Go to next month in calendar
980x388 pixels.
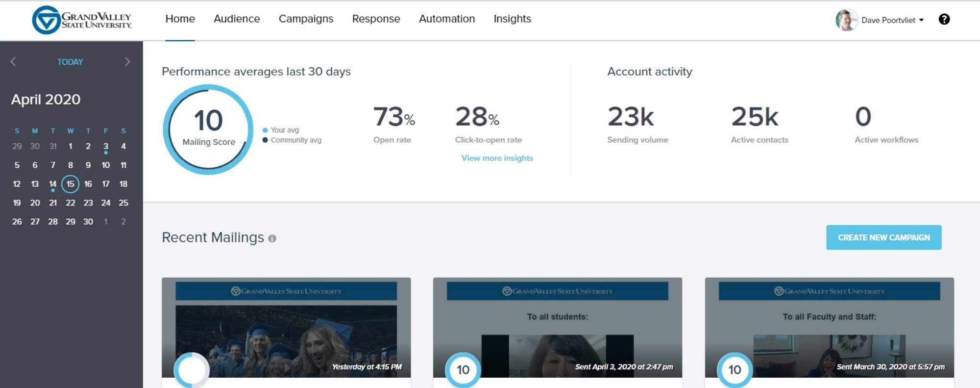point(127,62)
